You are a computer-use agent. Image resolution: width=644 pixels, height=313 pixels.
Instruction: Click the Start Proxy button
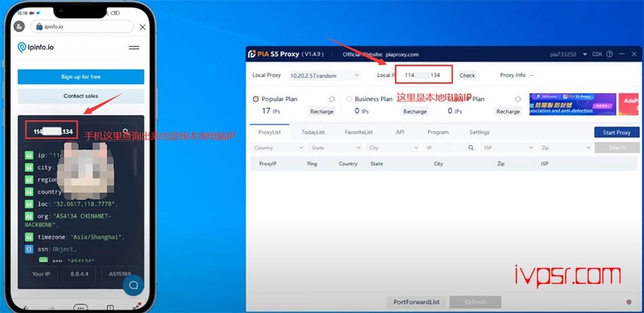click(616, 132)
